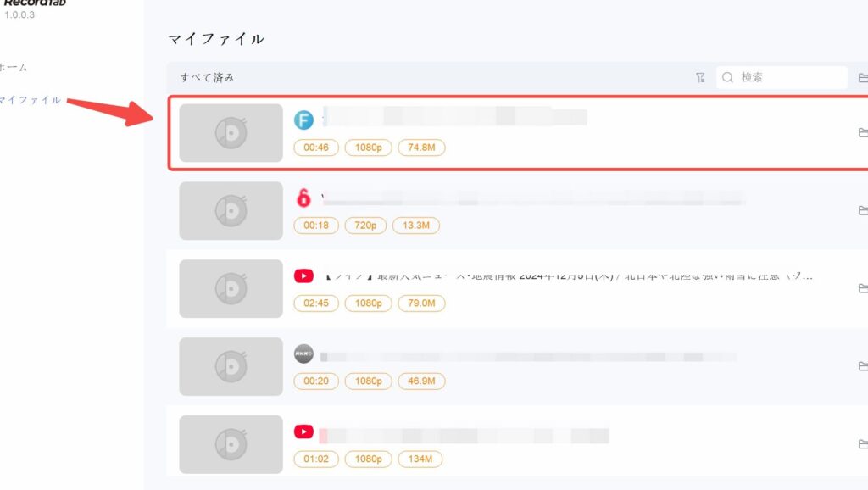Open thumbnail of the 00:18 720p recording
The image size is (868, 490).
(x=231, y=210)
